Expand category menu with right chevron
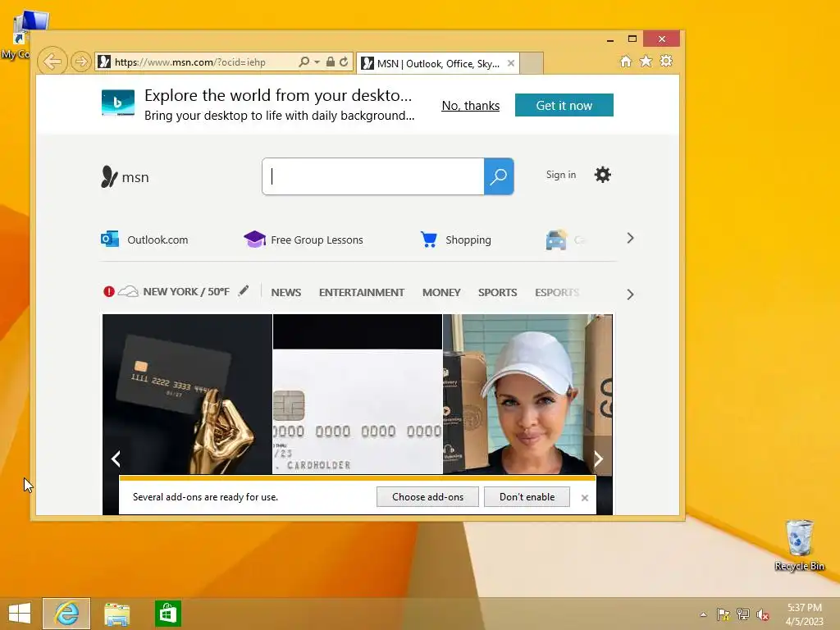The width and height of the screenshot is (840, 630). pyautogui.click(x=630, y=294)
